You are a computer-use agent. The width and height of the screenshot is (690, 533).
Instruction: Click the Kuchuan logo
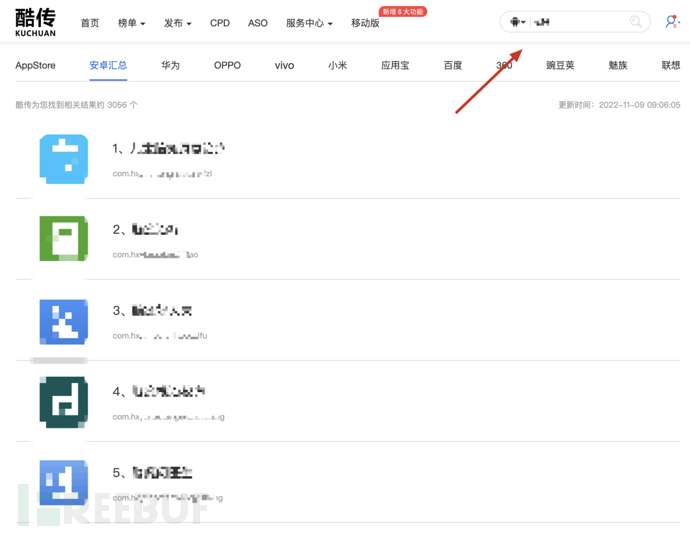tap(35, 22)
